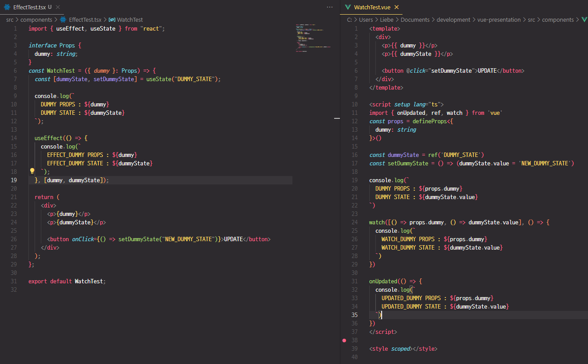The image size is (588, 364).
Task: Click the minimap preview in EffectTest editor
Action: coord(313,38)
